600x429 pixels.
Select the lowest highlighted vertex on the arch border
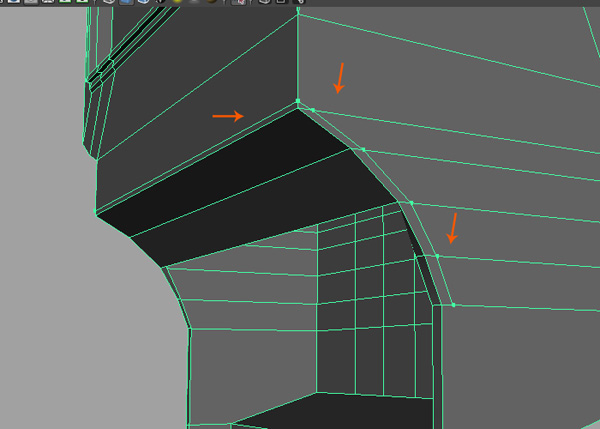pos(453,305)
